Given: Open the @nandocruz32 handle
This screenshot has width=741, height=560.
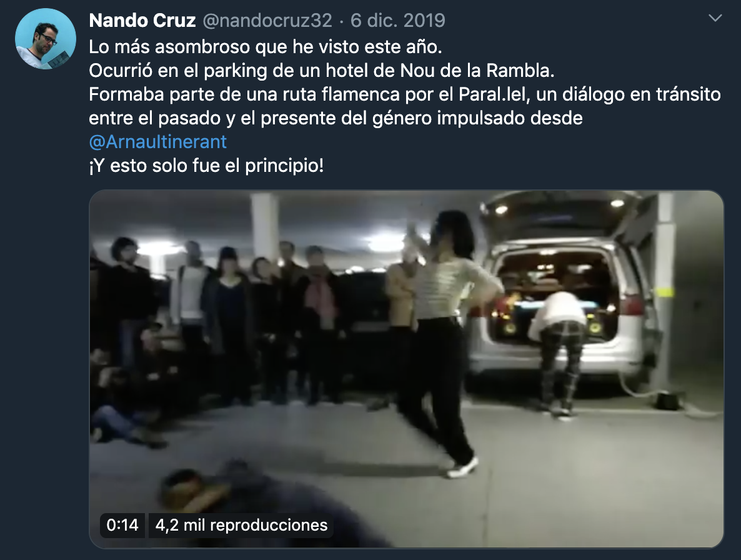Looking at the screenshot, I should coord(267,21).
